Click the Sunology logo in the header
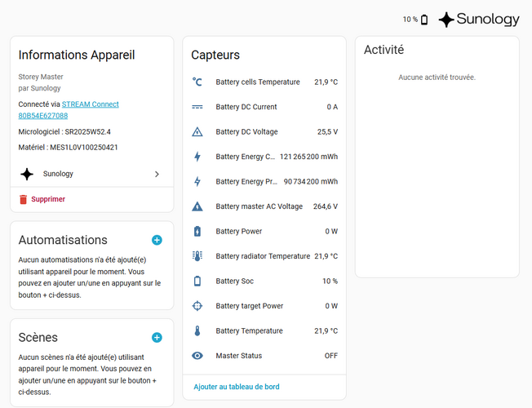Viewport: 532px width, 408px height. tap(478, 20)
